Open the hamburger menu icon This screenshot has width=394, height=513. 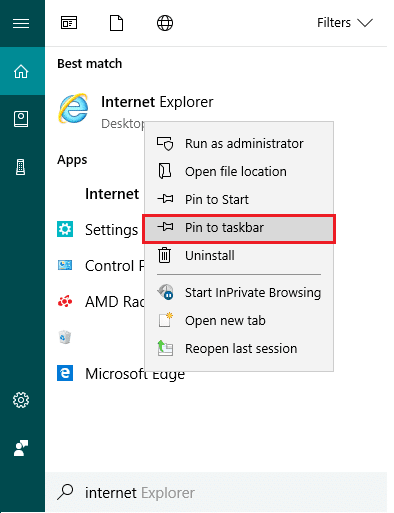coord(21,23)
